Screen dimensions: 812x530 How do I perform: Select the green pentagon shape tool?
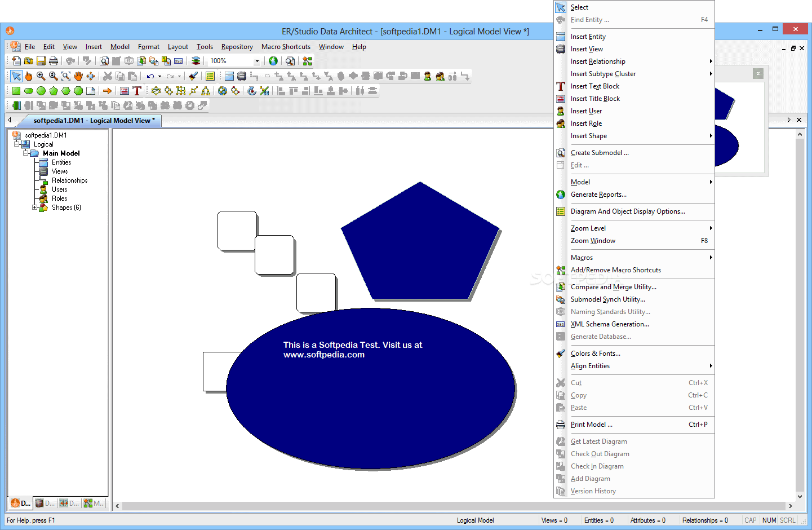point(54,90)
